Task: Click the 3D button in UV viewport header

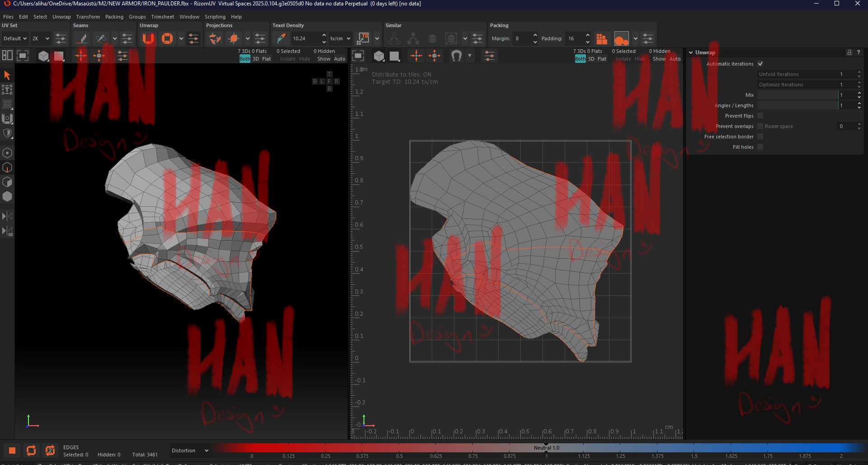Action: click(x=591, y=59)
